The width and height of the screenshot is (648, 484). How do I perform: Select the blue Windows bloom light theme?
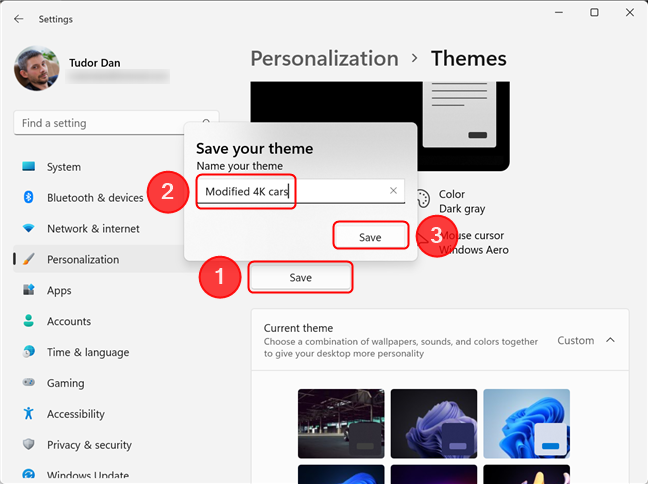(x=526, y=423)
